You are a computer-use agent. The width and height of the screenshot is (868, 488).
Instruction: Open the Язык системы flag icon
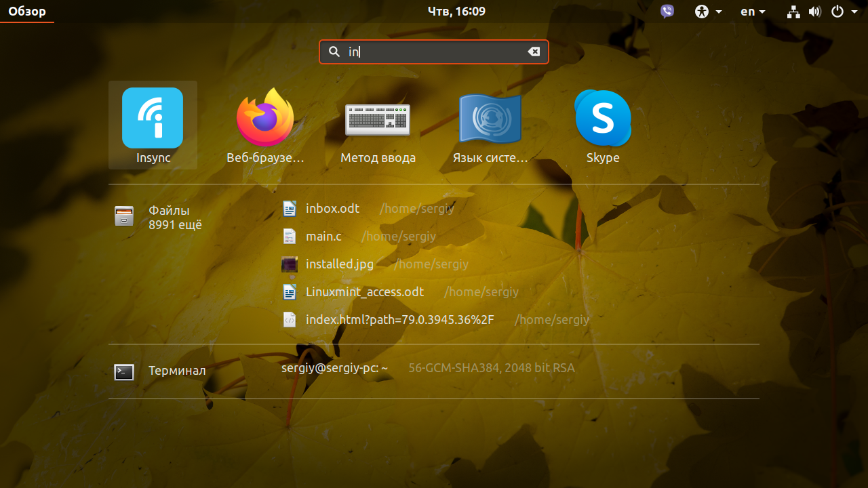490,118
